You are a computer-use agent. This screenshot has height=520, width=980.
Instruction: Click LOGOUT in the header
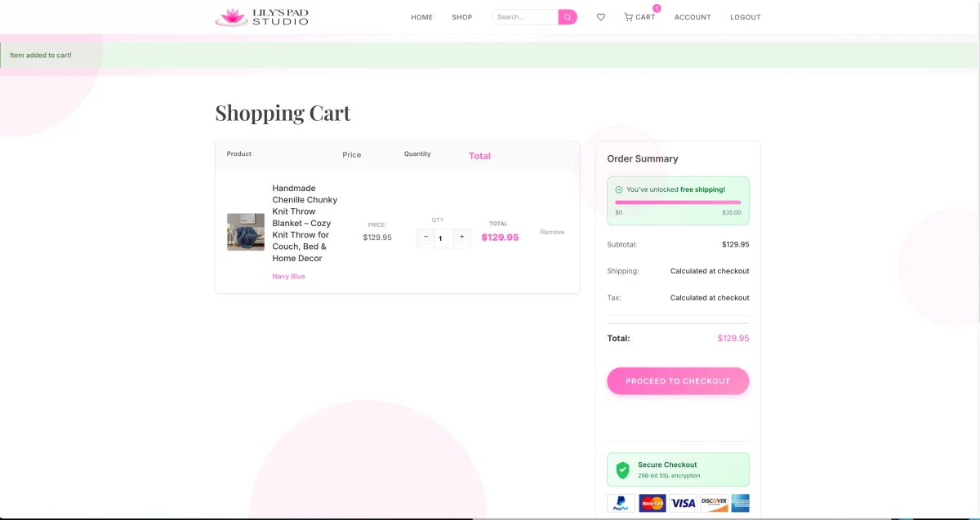click(x=745, y=16)
